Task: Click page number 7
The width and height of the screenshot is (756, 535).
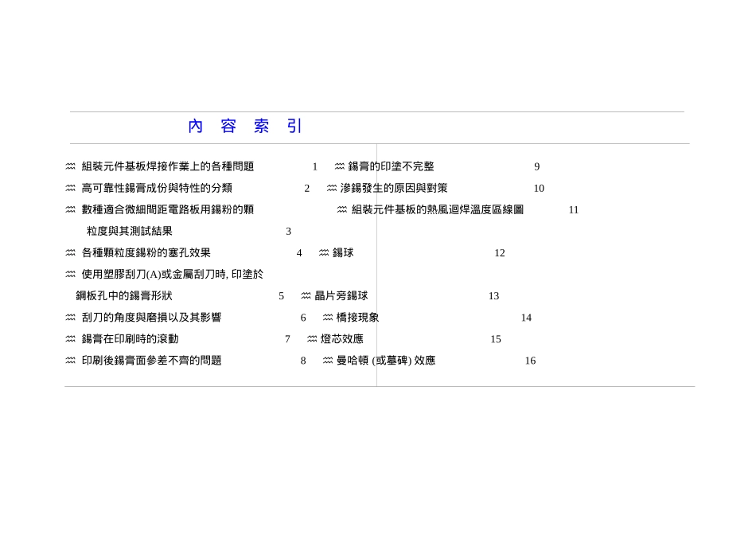Action: [x=287, y=340]
